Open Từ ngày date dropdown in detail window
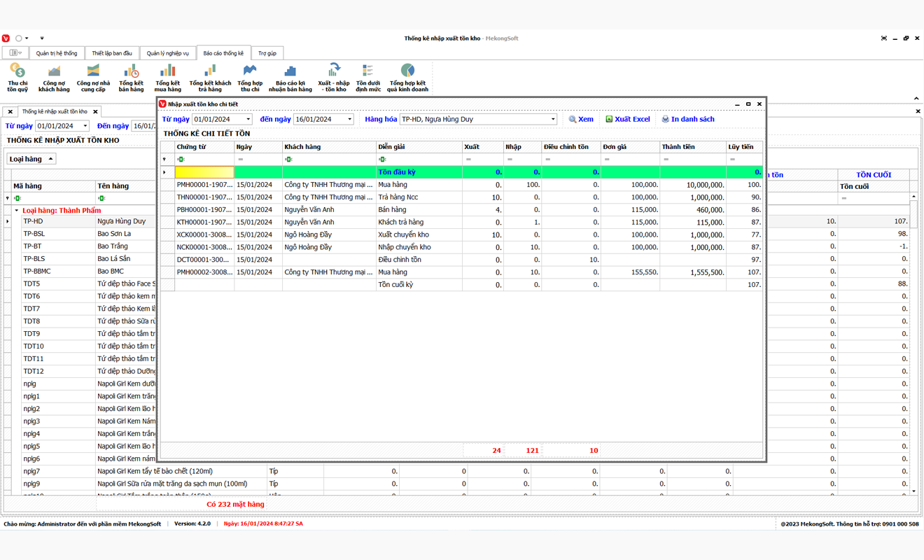This screenshot has height=560, width=924. point(248,120)
